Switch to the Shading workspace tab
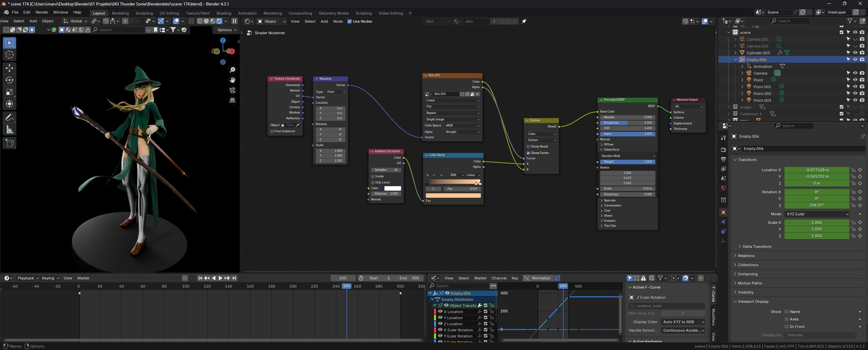 coord(224,13)
